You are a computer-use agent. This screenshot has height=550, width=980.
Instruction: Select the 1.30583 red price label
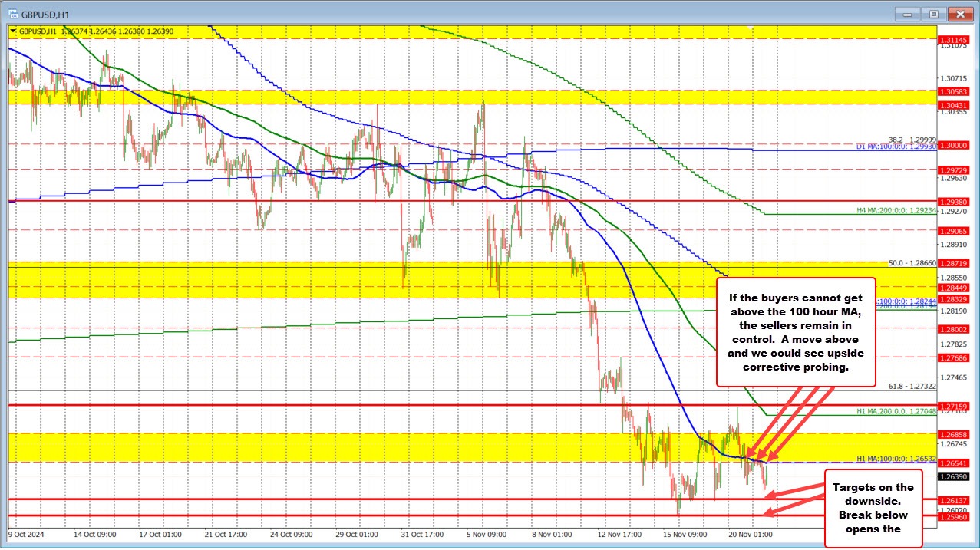click(955, 91)
